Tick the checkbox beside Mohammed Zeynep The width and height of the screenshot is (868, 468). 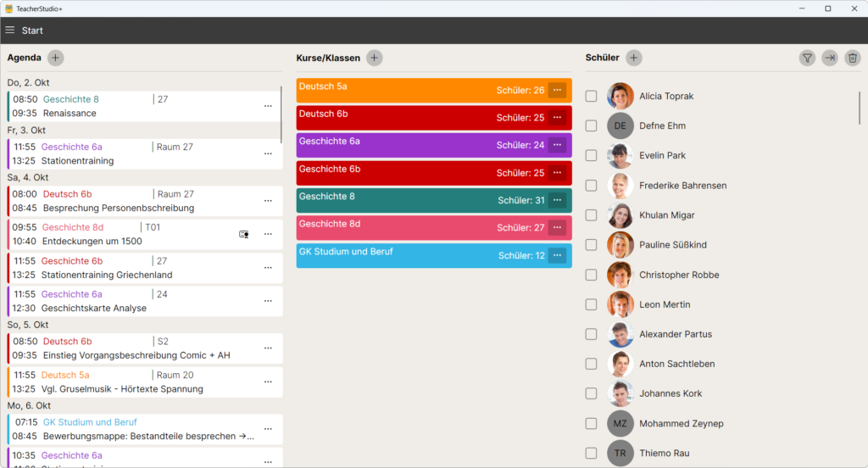(592, 423)
